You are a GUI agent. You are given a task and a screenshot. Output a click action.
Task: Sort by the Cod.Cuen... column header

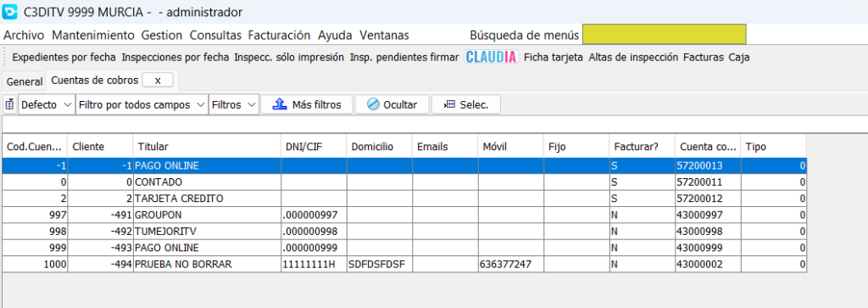pos(35,147)
